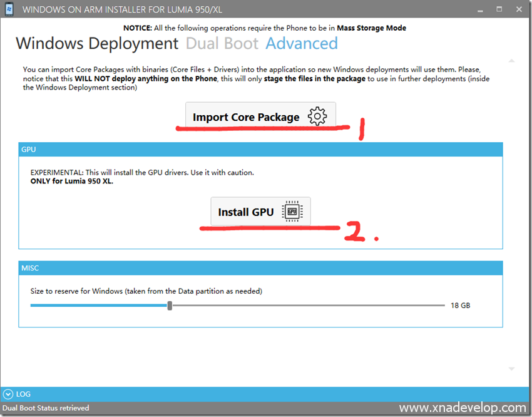Click the phone app icon in title bar
The image size is (532, 417).
point(9,10)
